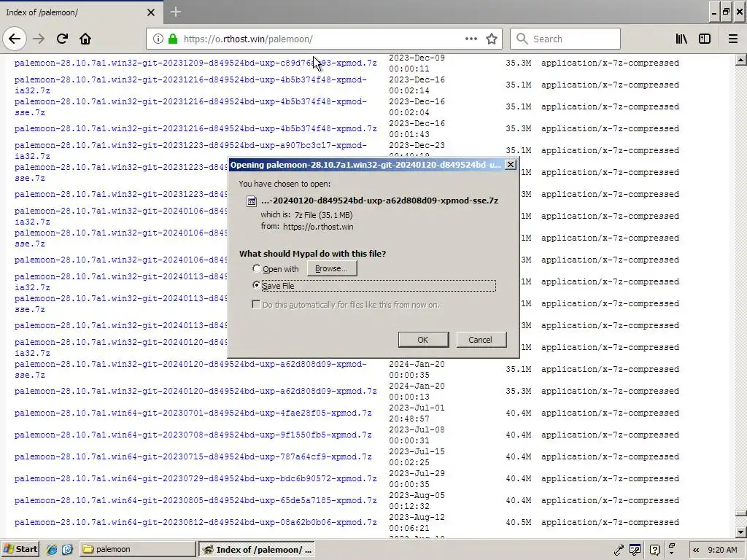Image resolution: width=747 pixels, height=560 pixels.
Task: Open win32 20231216 4b5b374f48 xpmod.7z link
Action: coord(196,128)
